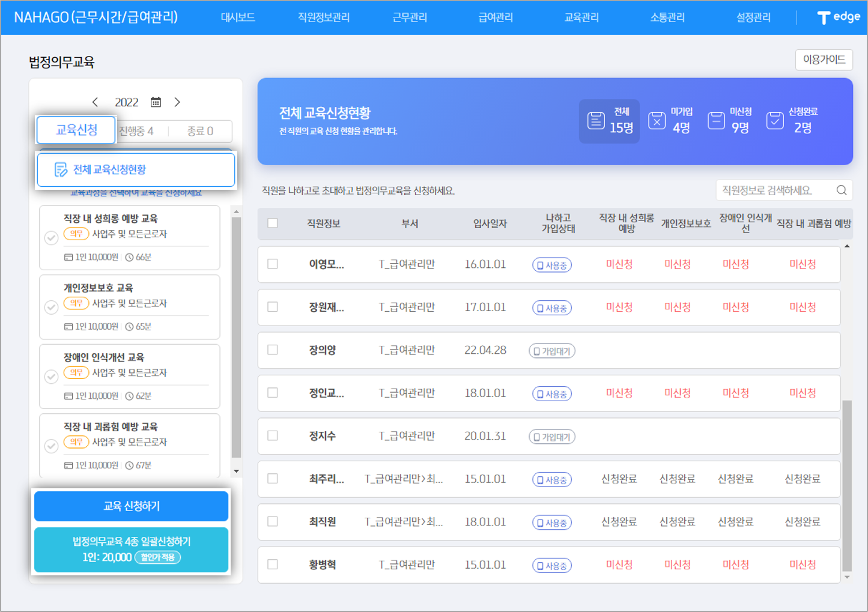Check the checkbox for 장원재 row
Image resolution: width=868 pixels, height=612 pixels.
(273, 307)
